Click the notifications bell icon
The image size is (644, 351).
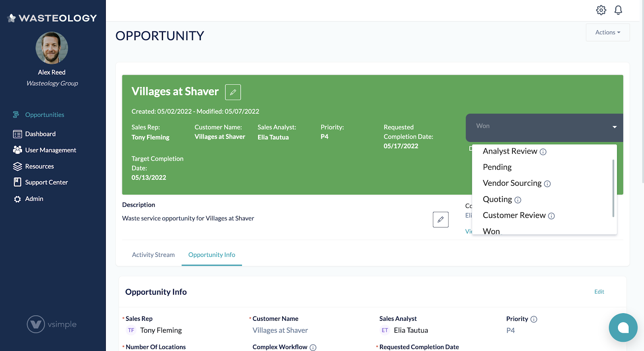pos(618,10)
